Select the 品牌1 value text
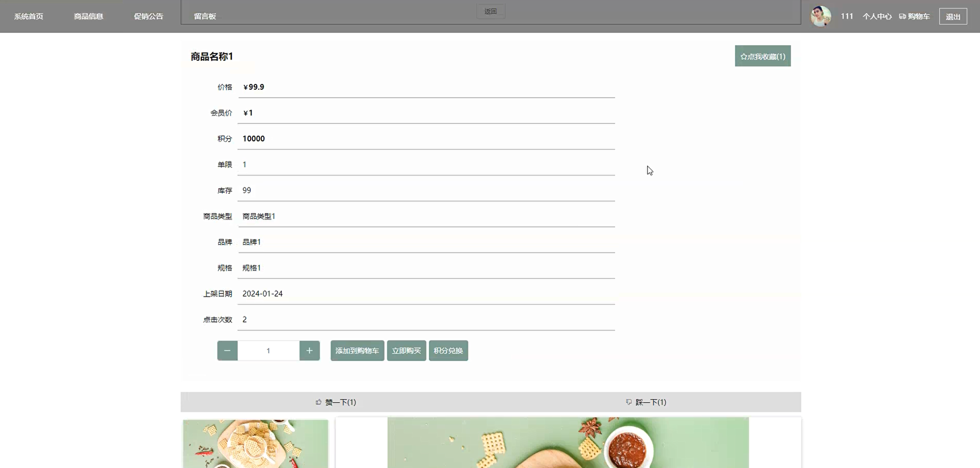The width and height of the screenshot is (980, 468). pos(252,242)
